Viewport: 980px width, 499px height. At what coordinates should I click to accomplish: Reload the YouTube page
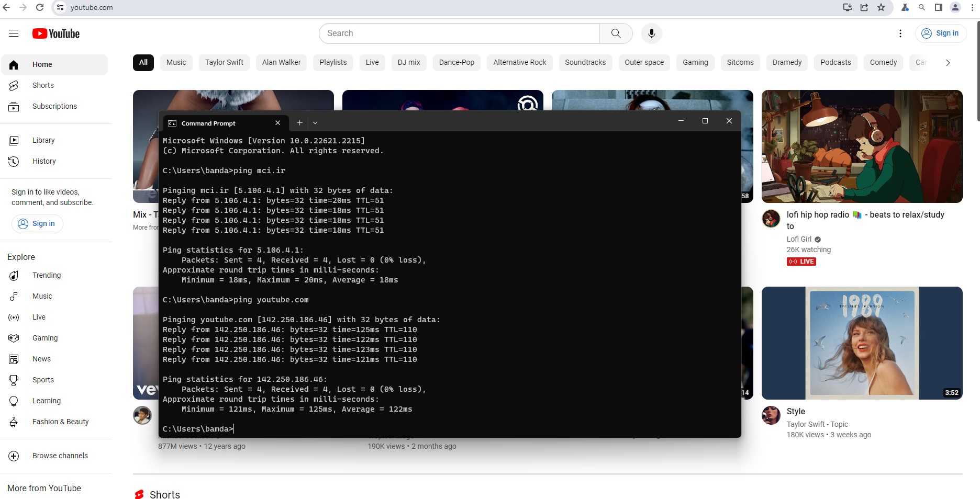40,7
